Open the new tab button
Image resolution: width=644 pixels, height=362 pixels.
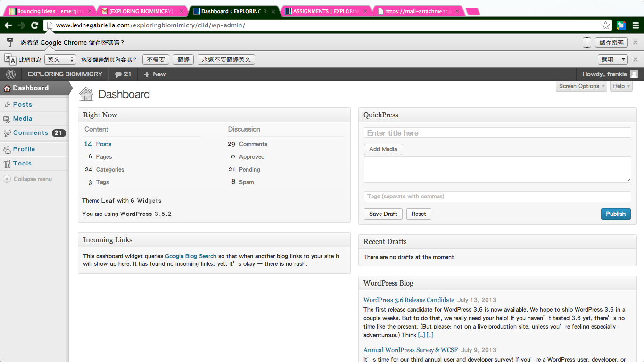[472, 12]
